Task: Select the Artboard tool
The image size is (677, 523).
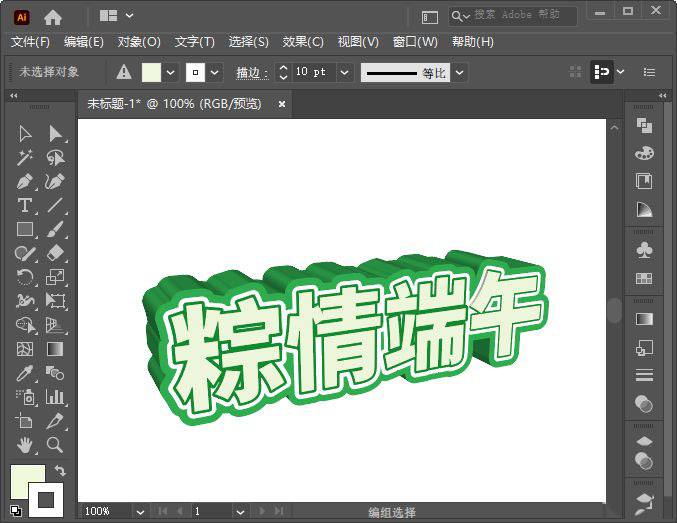Action: click(25, 420)
